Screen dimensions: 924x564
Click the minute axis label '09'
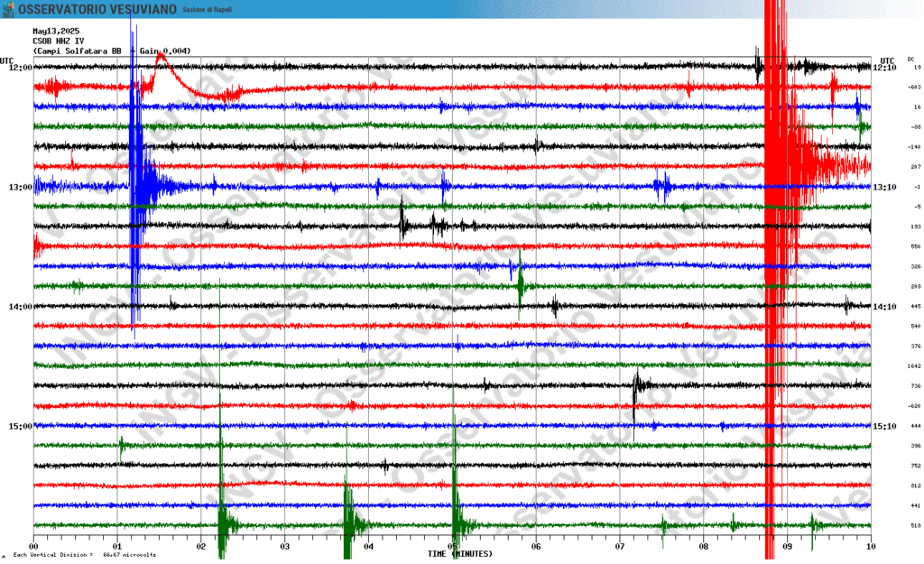[x=787, y=547]
